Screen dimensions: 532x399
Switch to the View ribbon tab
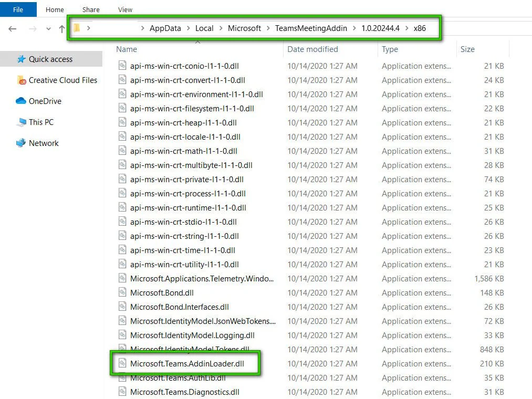[125, 9]
